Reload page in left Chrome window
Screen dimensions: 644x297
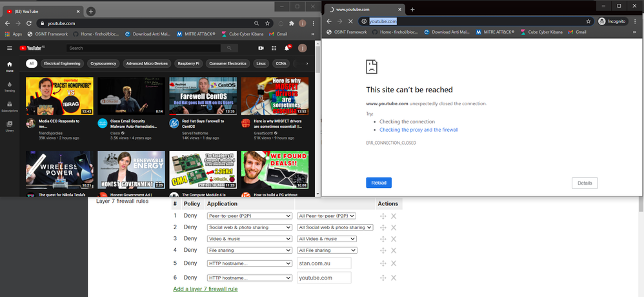tap(29, 23)
